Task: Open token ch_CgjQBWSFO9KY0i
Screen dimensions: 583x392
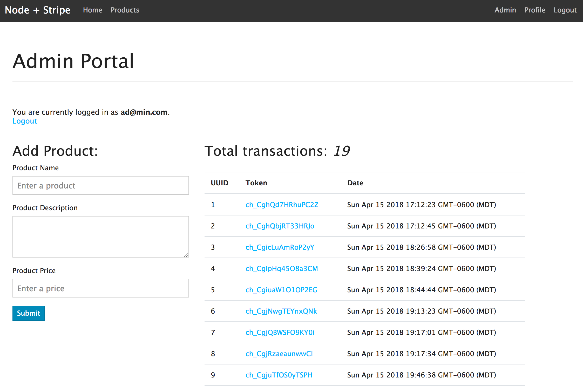Action: tap(280, 333)
